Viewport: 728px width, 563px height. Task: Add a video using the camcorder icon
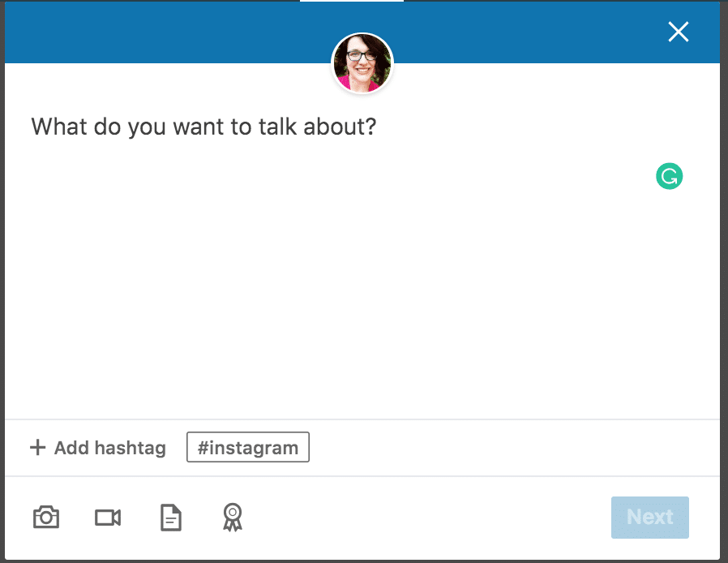108,518
